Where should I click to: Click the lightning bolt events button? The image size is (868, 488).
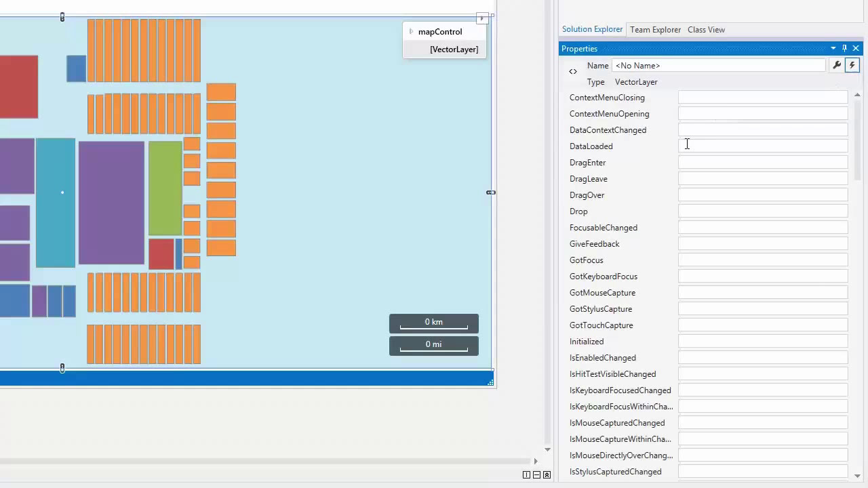852,65
